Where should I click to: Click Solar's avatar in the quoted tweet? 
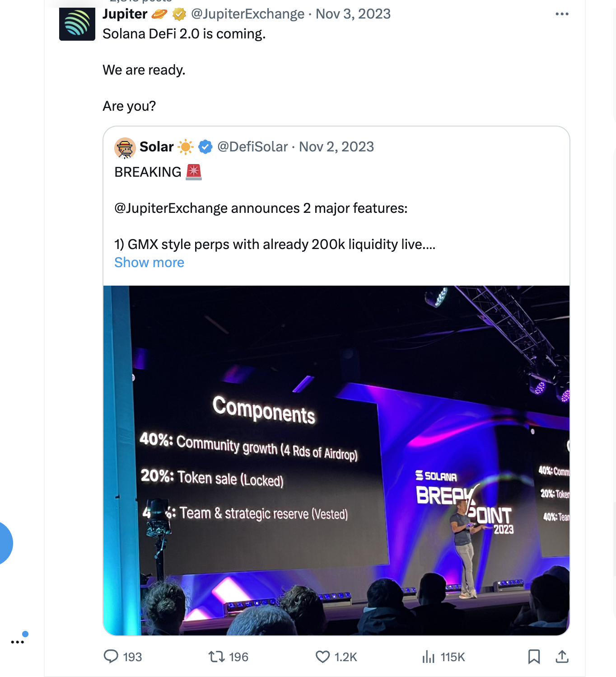click(x=125, y=148)
